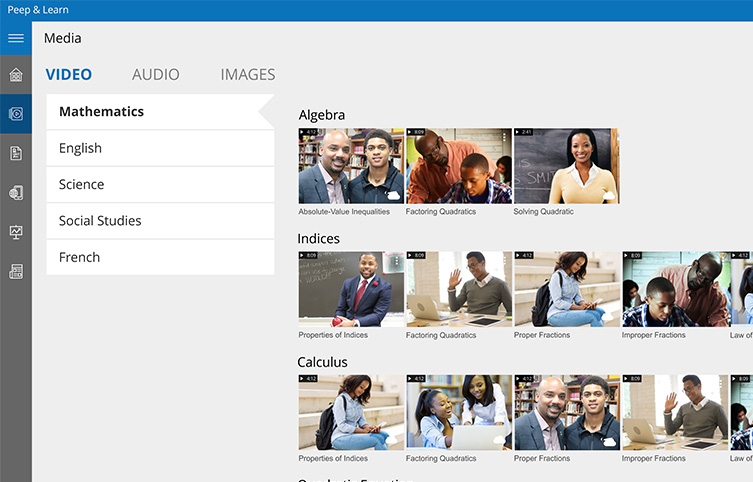Play Properties of Indices thumbnail under Calculus
This screenshot has height=482, width=753.
351,412
